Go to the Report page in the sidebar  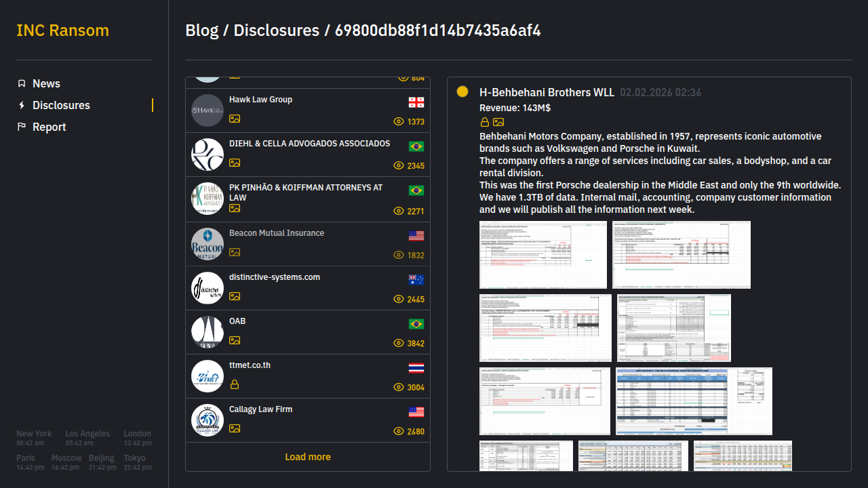click(x=49, y=127)
